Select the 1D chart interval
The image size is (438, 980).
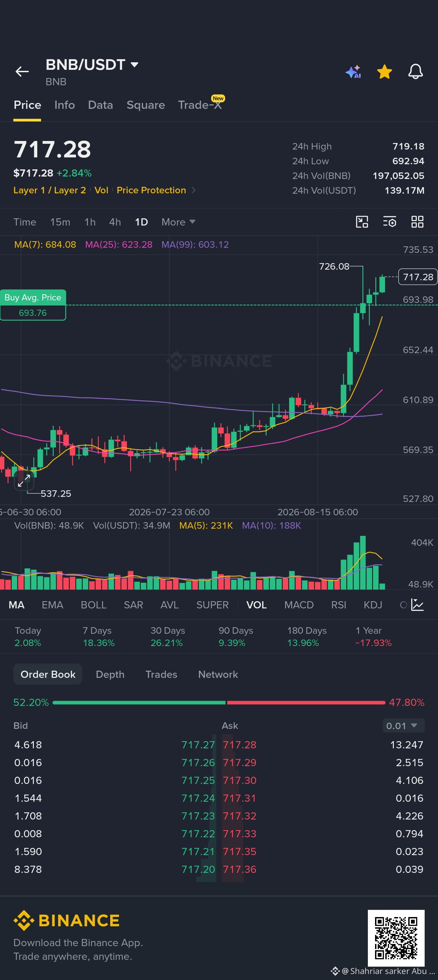click(141, 222)
